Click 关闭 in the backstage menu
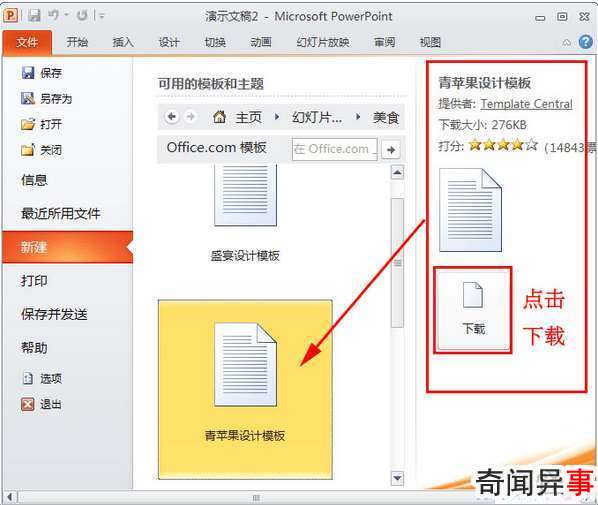Viewport: 598px width, 505px height. [x=42, y=150]
